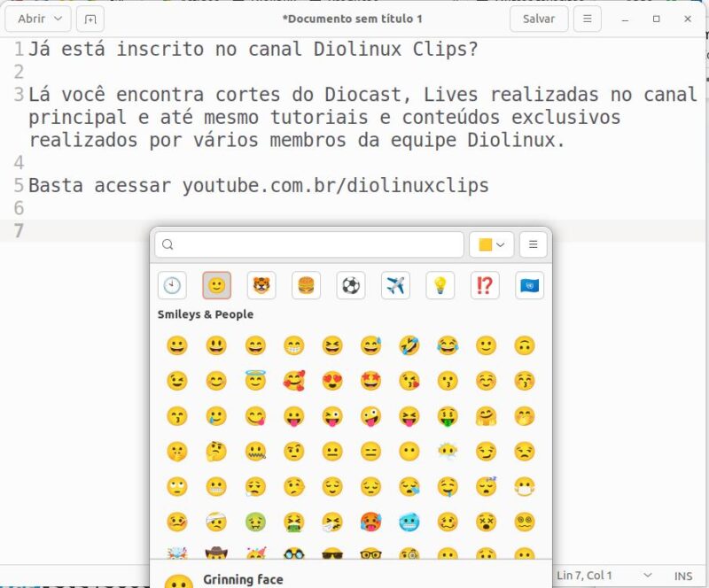Open the Activities emoji category
709x588 pixels.
click(351, 285)
